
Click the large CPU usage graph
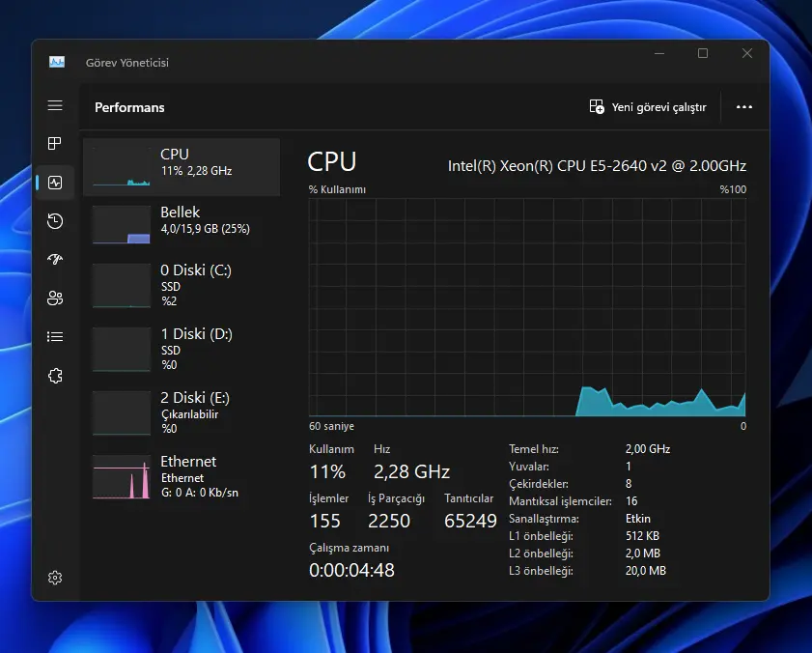[527, 307]
